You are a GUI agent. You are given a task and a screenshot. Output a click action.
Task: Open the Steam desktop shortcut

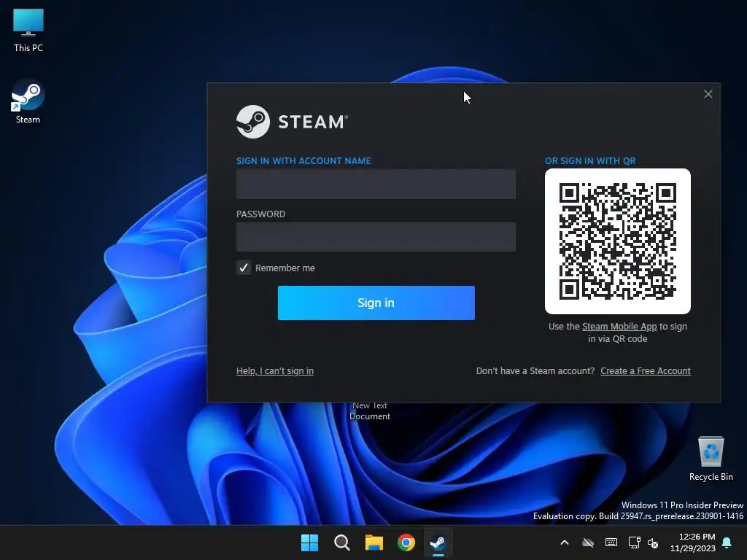coord(28,102)
